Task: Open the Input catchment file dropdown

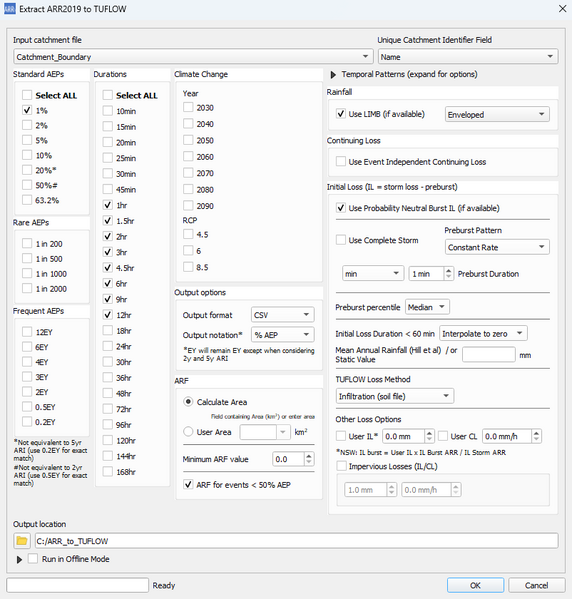Action: click(193, 57)
